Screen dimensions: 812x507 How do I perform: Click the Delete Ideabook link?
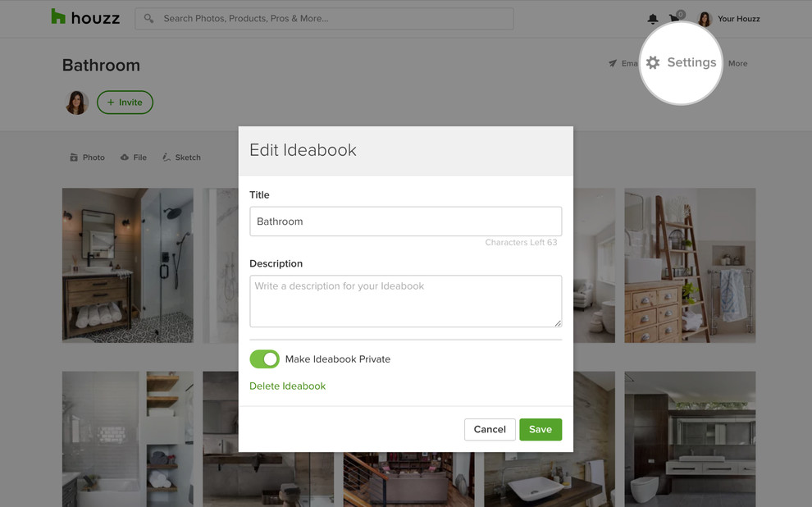point(287,386)
